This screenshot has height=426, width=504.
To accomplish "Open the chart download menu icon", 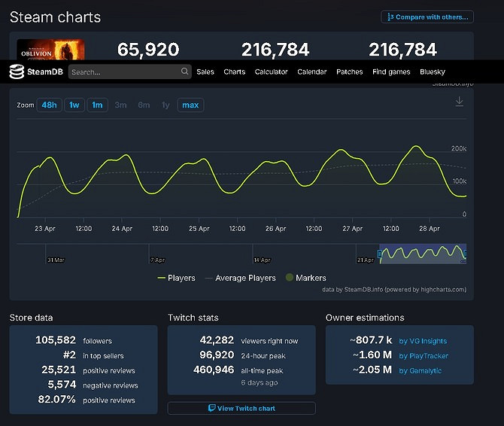I will tap(459, 102).
